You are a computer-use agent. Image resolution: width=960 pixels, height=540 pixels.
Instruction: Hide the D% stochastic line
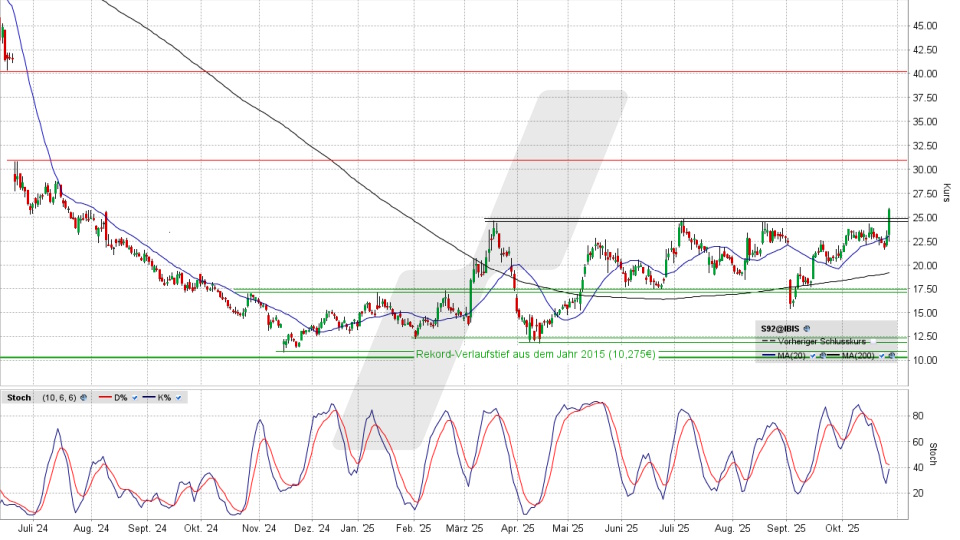(135, 398)
